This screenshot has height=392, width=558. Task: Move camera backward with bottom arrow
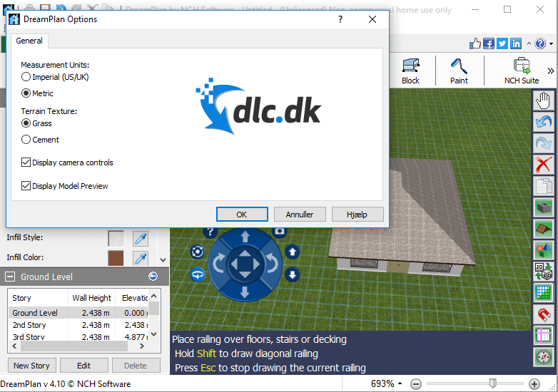click(245, 292)
